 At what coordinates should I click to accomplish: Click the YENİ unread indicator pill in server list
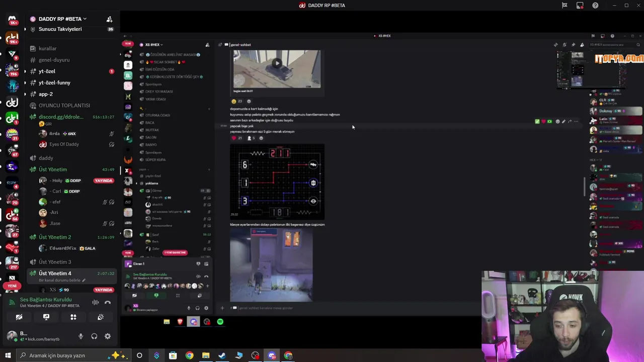pos(12,286)
